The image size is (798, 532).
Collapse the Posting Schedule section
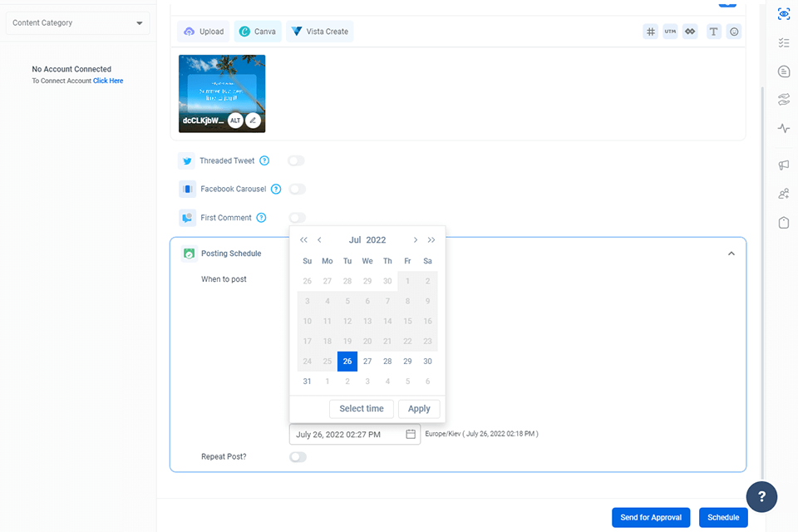tap(731, 254)
